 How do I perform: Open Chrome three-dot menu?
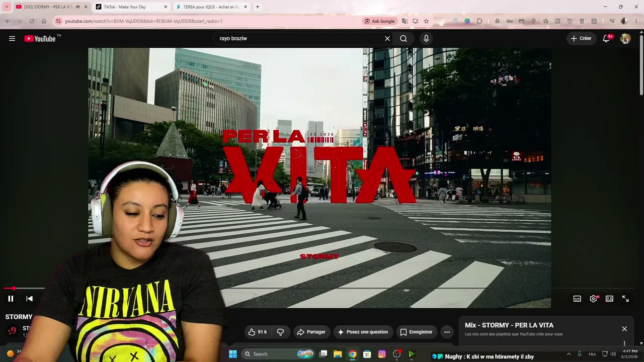point(636,21)
